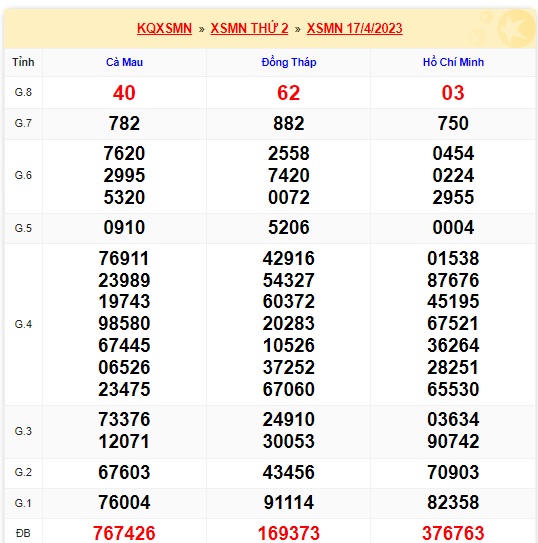The image size is (538, 543).
Task: Select G.6 number 0072
Action: click(x=289, y=197)
